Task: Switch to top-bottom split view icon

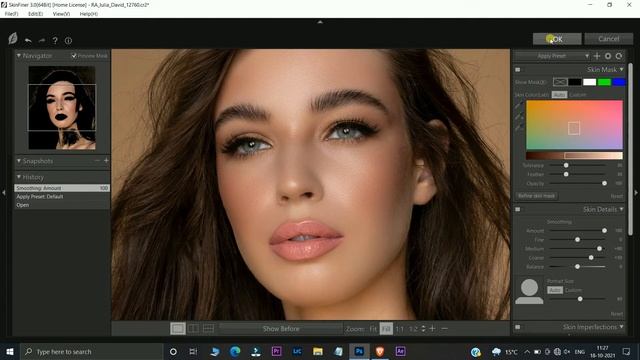Action: pos(208,329)
